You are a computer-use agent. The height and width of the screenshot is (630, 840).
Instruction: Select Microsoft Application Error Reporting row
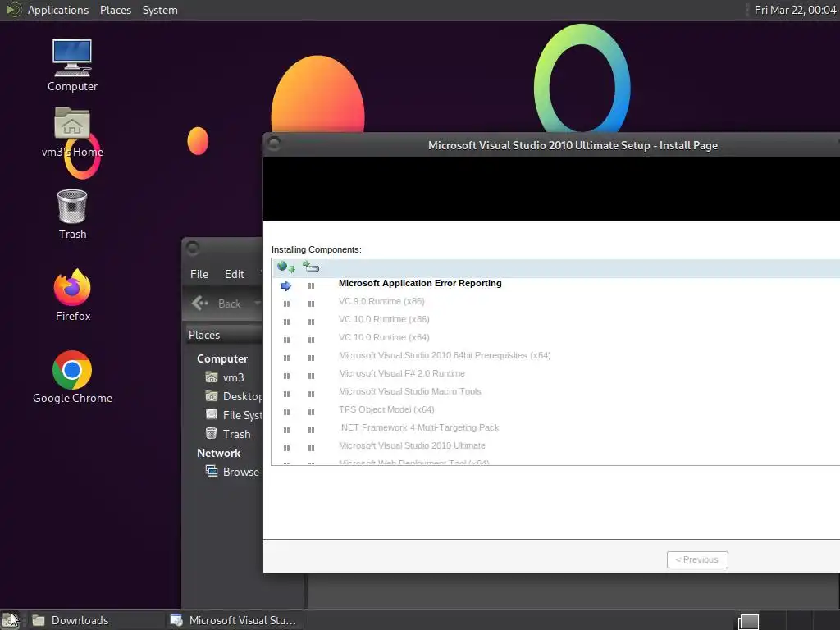pyautogui.click(x=555, y=283)
